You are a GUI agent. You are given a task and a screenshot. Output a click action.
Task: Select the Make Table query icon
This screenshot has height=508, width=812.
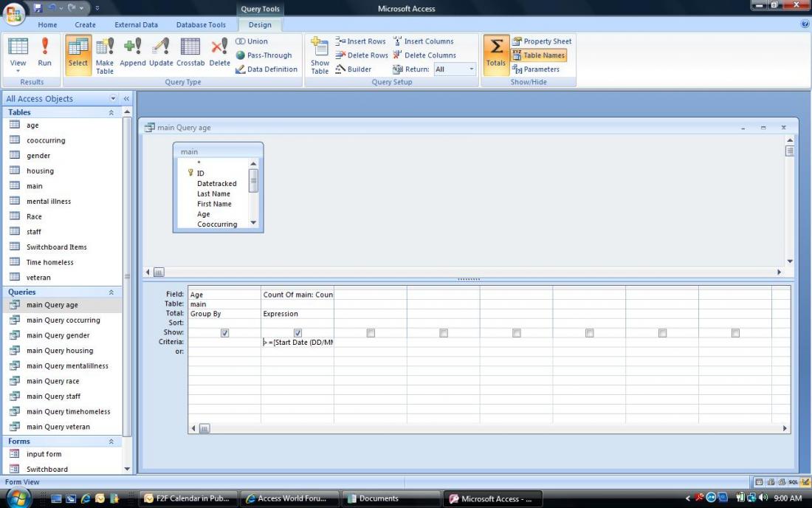105,55
